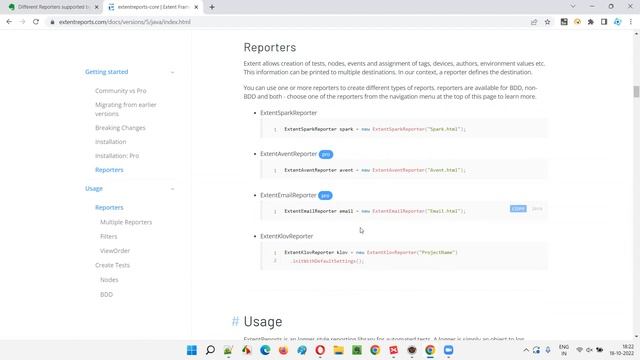Open the BDD sidebar link
Image resolution: width=640 pixels, height=360 pixels.
[x=106, y=294]
